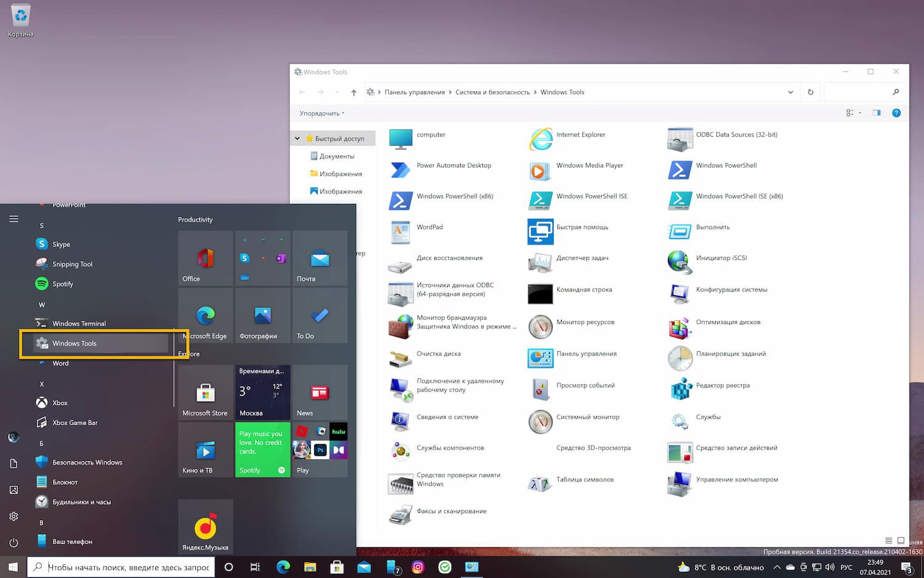Show hidden system tray icons
The image size is (924, 578).
(777, 567)
